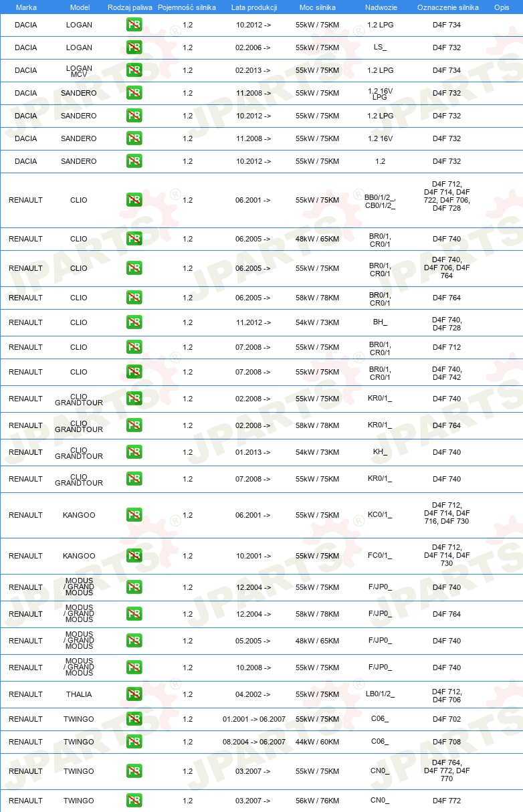Click the Nadwozie column header
Screen dimensions: 523x812
click(x=380, y=7)
